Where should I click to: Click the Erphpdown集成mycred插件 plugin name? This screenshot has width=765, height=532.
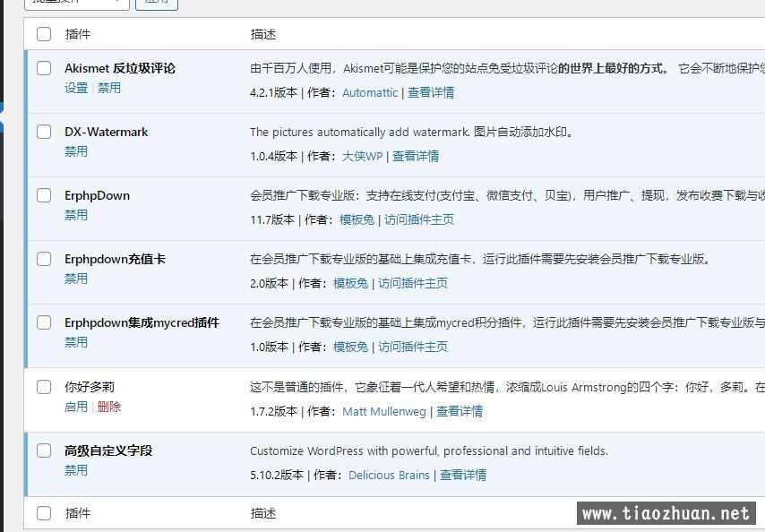click(x=142, y=322)
